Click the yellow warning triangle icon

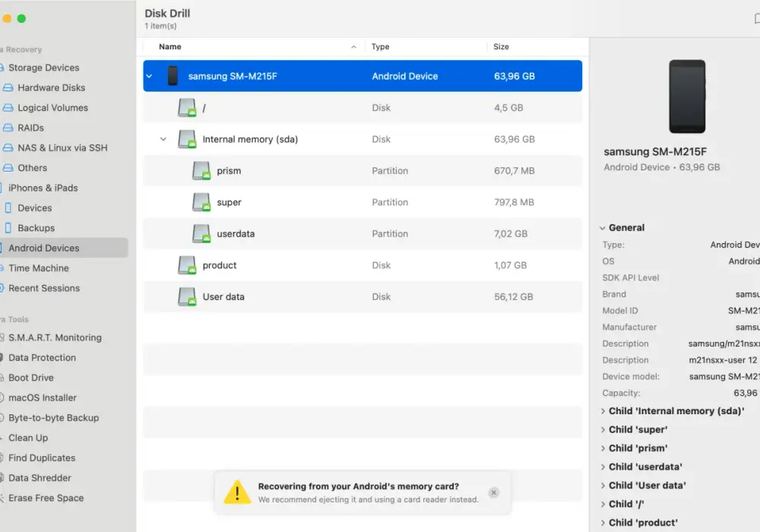pos(237,492)
